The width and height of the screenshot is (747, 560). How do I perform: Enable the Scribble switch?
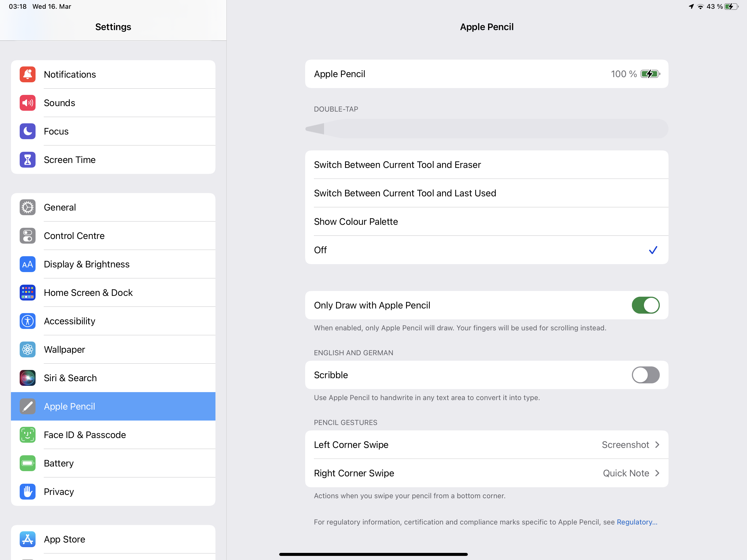645,375
